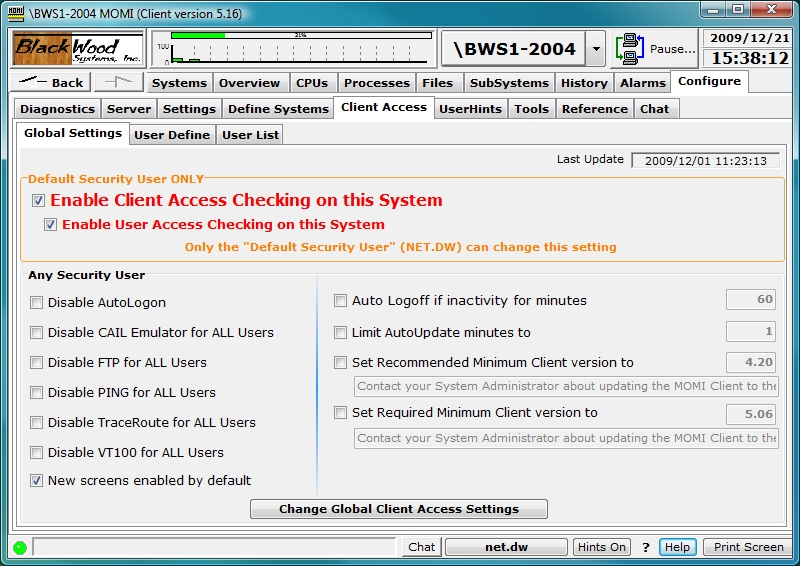Screen dimensions: 800x566
Task: Click the CPU usage graph display
Action: pyautogui.click(x=295, y=49)
